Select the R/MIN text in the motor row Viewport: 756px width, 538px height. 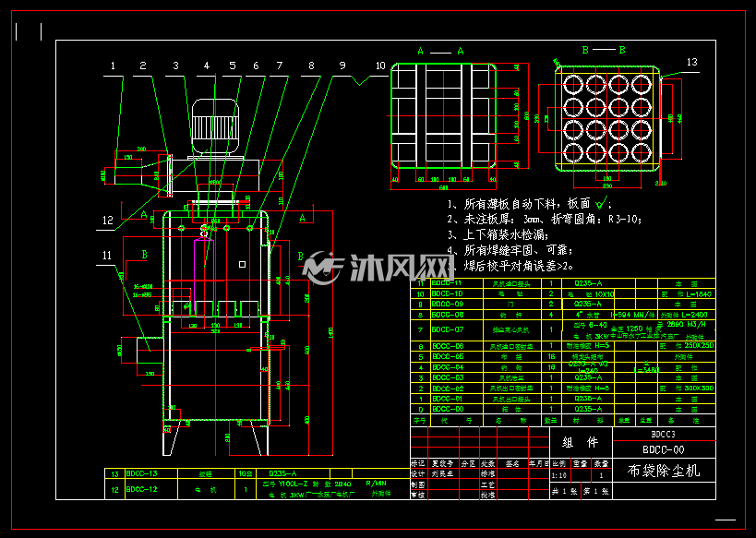point(376,483)
